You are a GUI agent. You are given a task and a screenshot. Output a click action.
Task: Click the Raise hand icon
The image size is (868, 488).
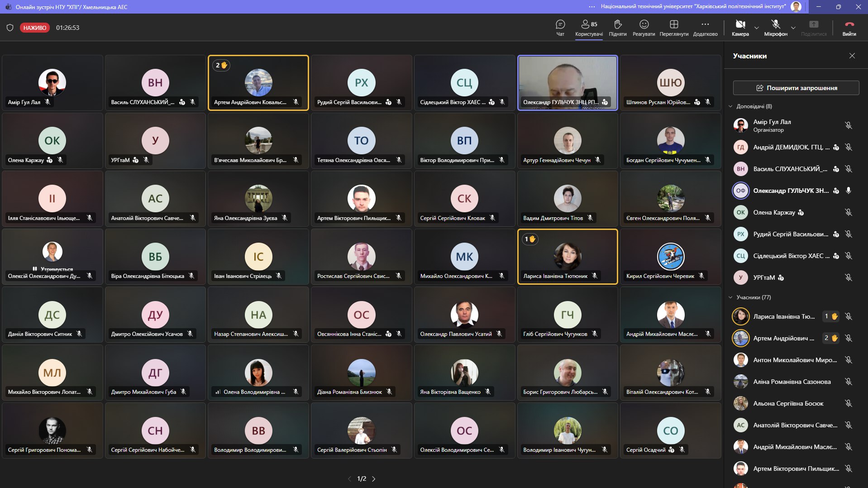tap(617, 27)
